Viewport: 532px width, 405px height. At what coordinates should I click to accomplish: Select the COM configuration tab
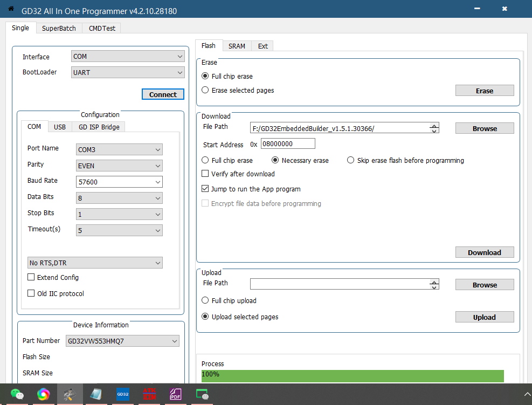coord(34,126)
